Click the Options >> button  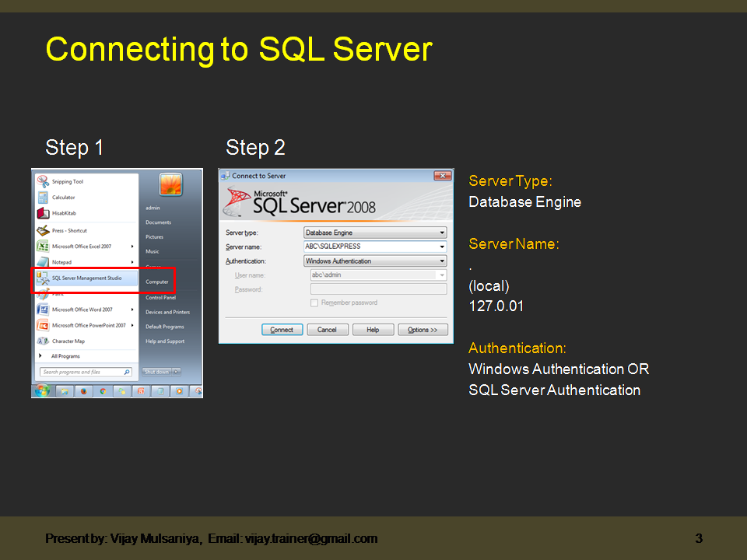coord(423,330)
